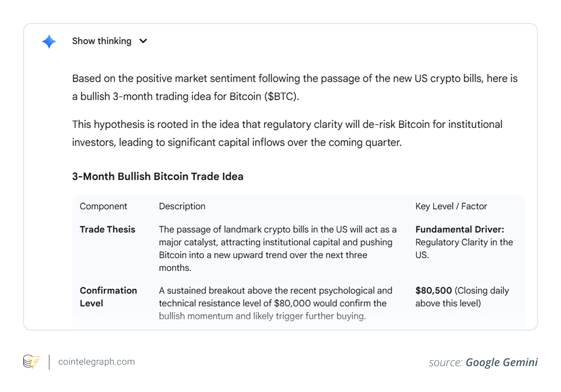Select the Component column header
Screen dimensions: 561x392
coord(103,206)
